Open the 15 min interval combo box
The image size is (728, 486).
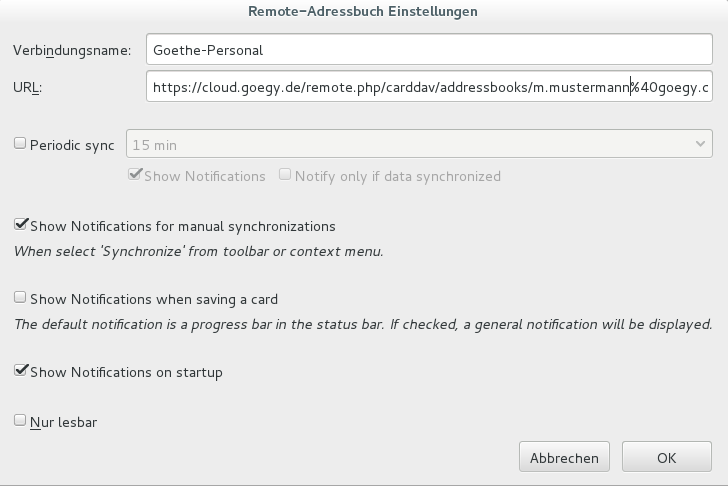pyautogui.click(x=410, y=145)
